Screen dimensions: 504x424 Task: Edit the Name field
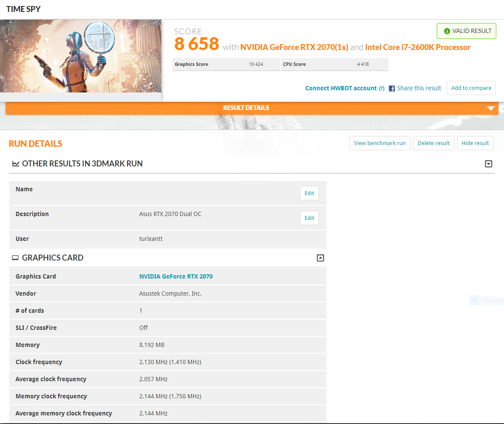coord(309,193)
